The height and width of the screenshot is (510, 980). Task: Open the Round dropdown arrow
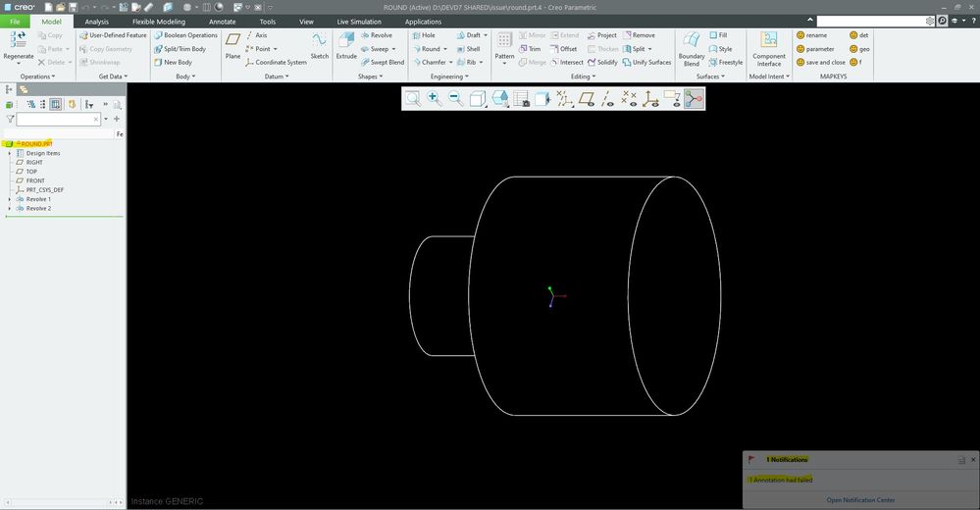(x=446, y=49)
